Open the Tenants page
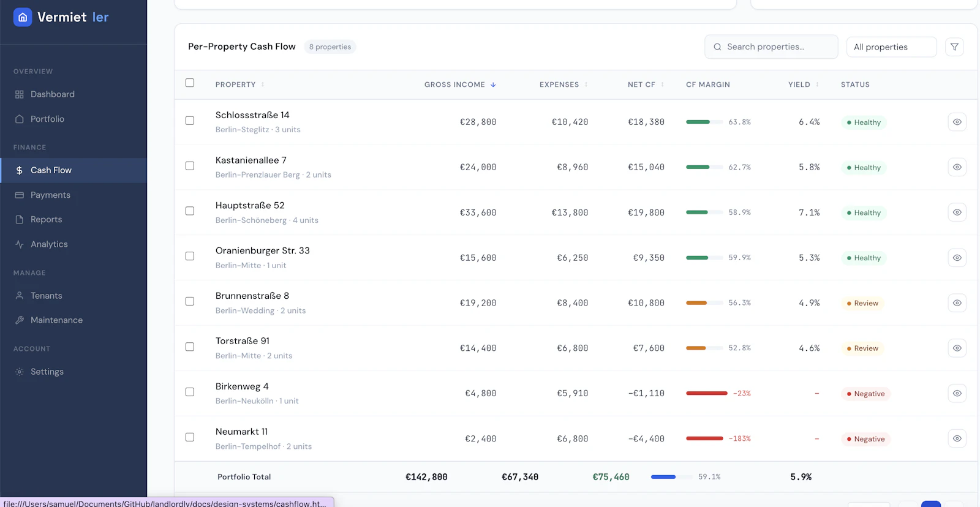The image size is (980, 507). (x=73, y=295)
